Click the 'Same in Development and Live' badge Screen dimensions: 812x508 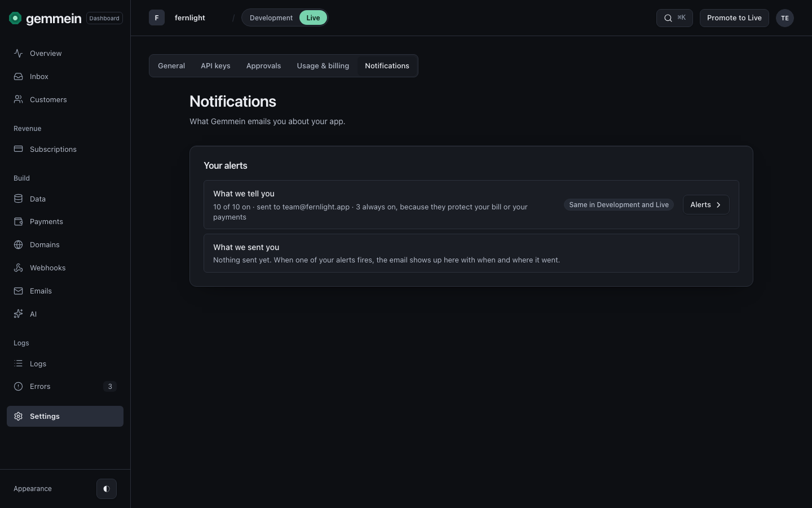pos(619,205)
